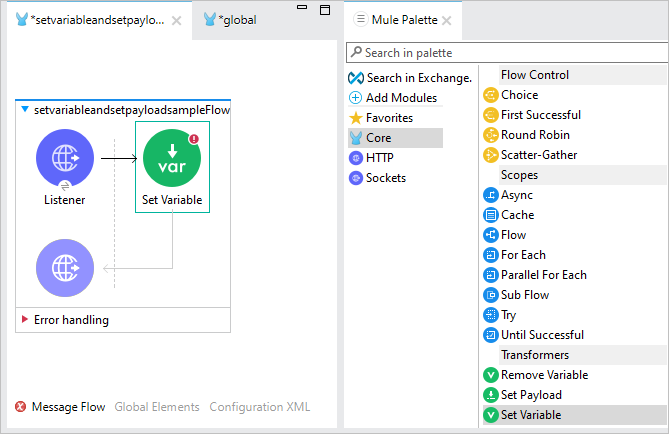Click the Flow scope icon
This screenshot has width=669, height=434.
pyautogui.click(x=491, y=235)
